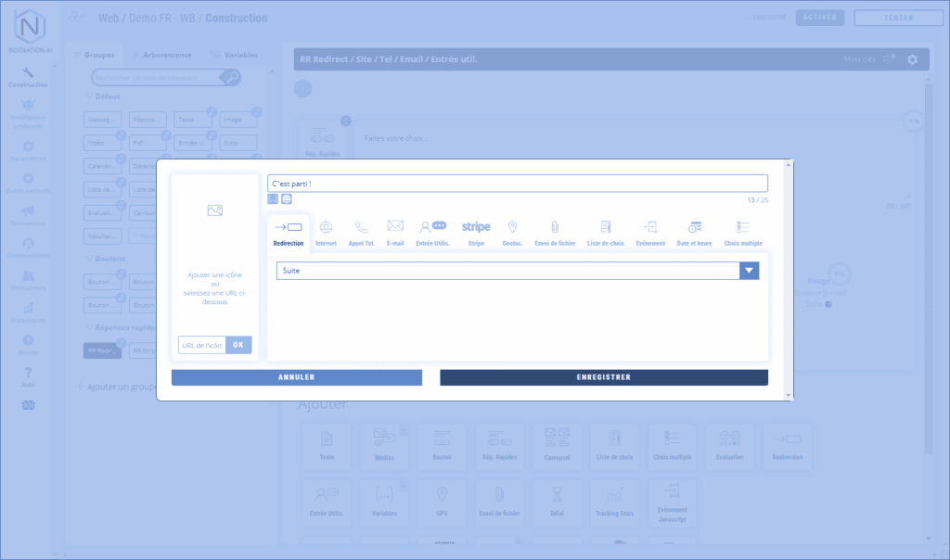This screenshot has height=560, width=950.
Task: Click the image placeholder to add an icon
Action: coord(214,210)
